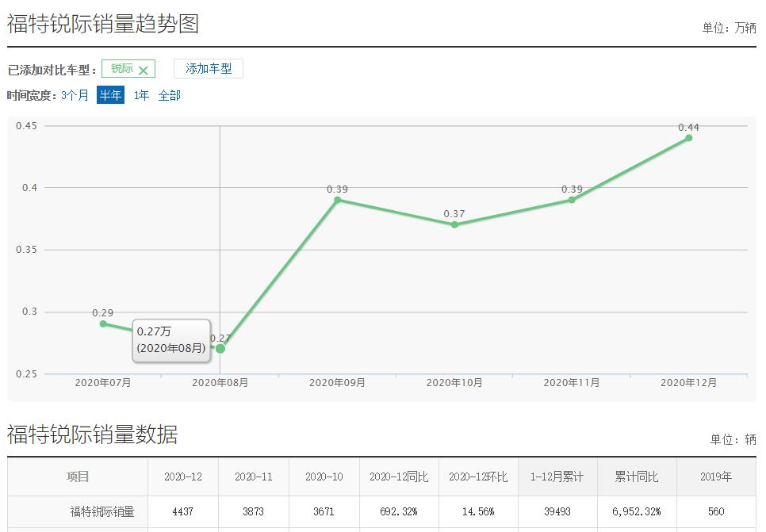
Task: Click the 14.56% cell
Action: click(x=478, y=511)
